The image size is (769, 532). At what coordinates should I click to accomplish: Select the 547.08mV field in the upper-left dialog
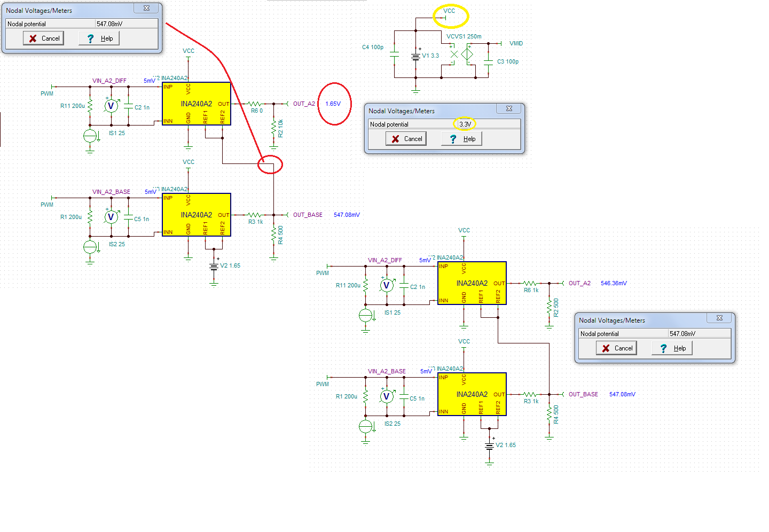(x=127, y=24)
